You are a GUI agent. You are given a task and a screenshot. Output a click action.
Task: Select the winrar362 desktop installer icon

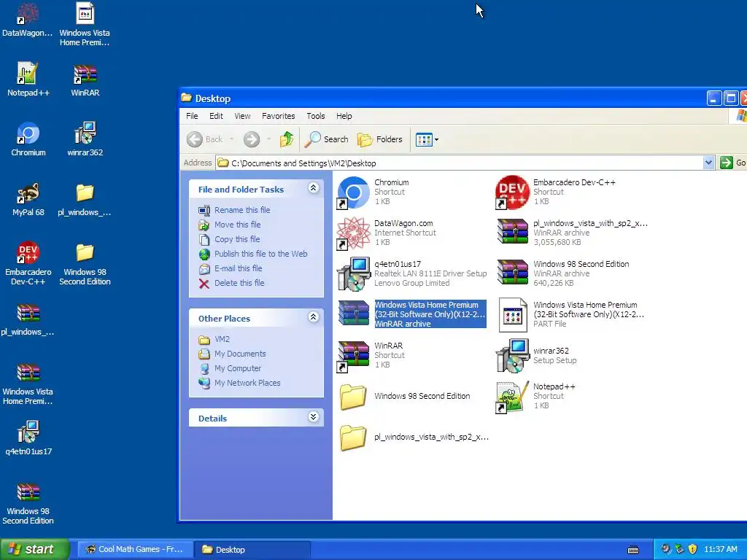(x=85, y=139)
